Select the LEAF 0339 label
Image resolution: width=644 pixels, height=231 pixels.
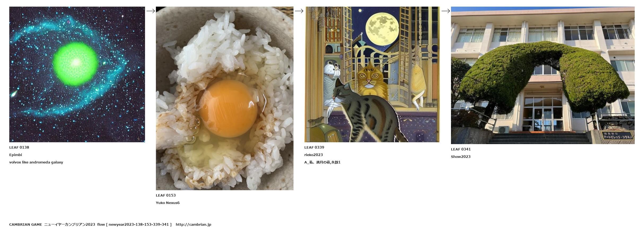pos(314,147)
